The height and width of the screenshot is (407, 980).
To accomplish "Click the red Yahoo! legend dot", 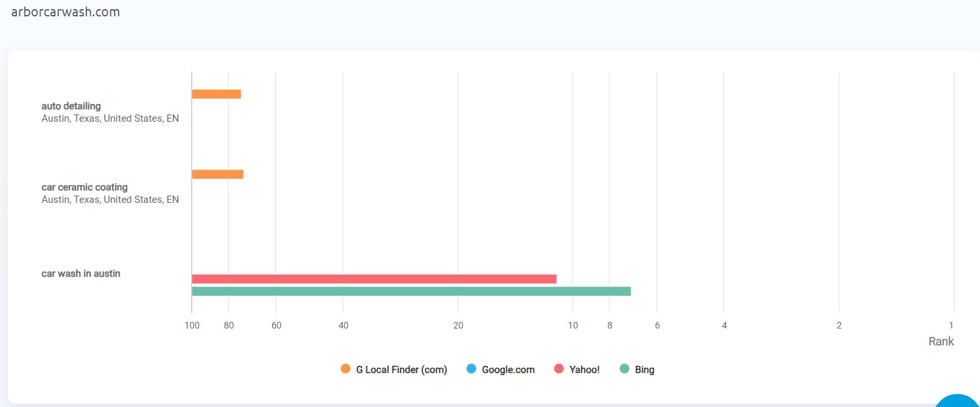I will tap(559, 369).
